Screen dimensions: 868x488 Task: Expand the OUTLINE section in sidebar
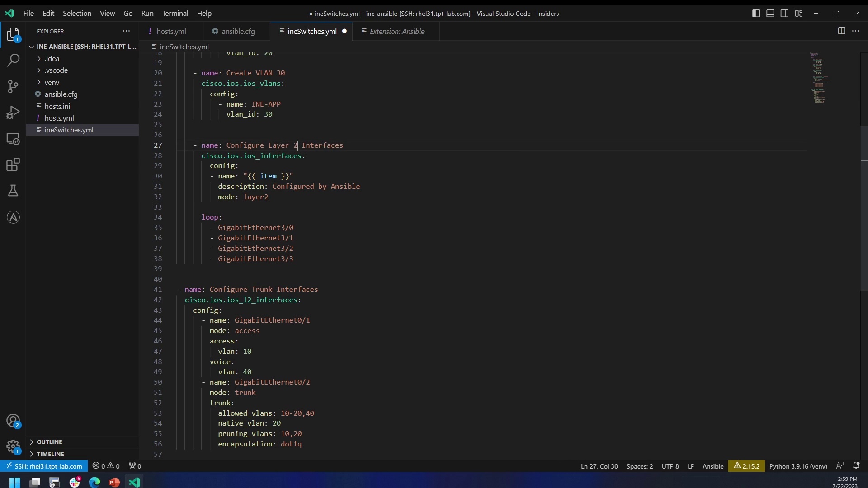click(32, 441)
